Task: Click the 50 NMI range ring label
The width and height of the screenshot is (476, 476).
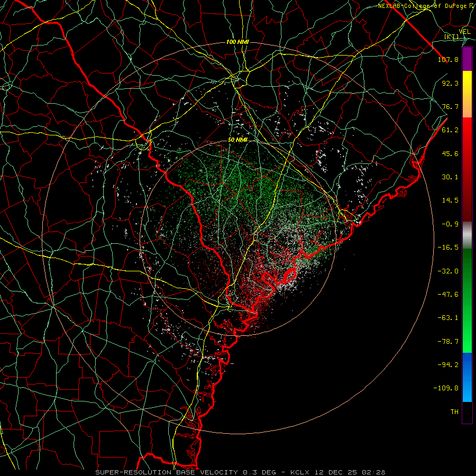Action: pos(237,140)
